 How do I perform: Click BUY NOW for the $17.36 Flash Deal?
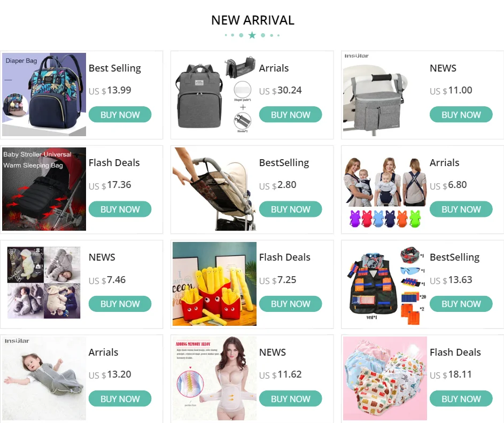point(120,209)
